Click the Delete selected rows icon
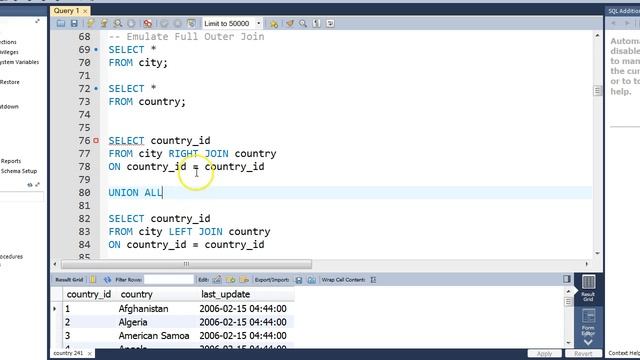 pyautogui.click(x=244, y=280)
